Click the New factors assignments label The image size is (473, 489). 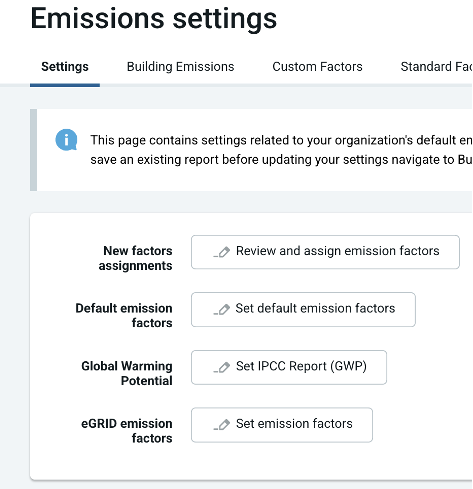(136, 258)
